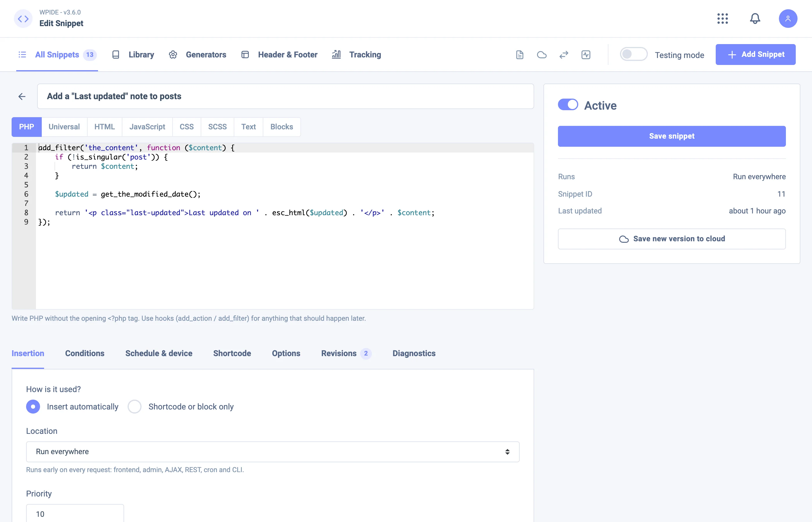The image size is (812, 522).
Task: Open the user profile avatar
Action: coord(788,19)
